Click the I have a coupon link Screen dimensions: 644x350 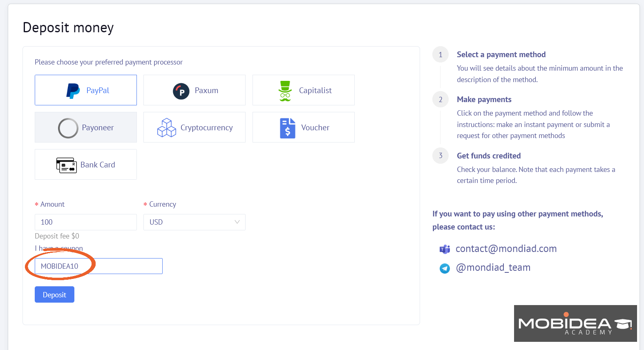click(59, 248)
